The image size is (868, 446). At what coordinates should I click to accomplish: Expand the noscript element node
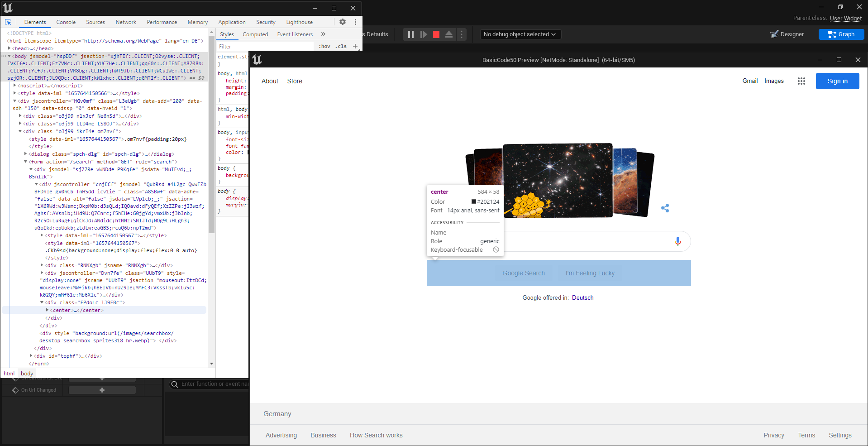click(x=14, y=85)
